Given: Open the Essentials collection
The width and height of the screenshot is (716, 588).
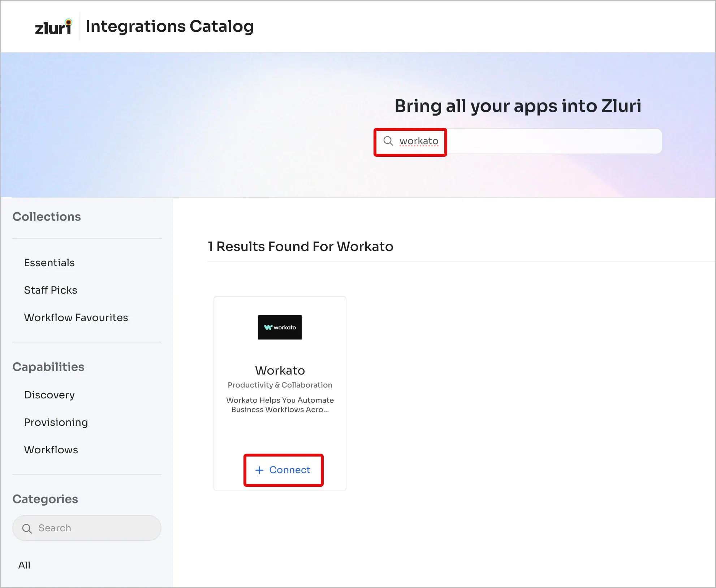Looking at the screenshot, I should [49, 263].
